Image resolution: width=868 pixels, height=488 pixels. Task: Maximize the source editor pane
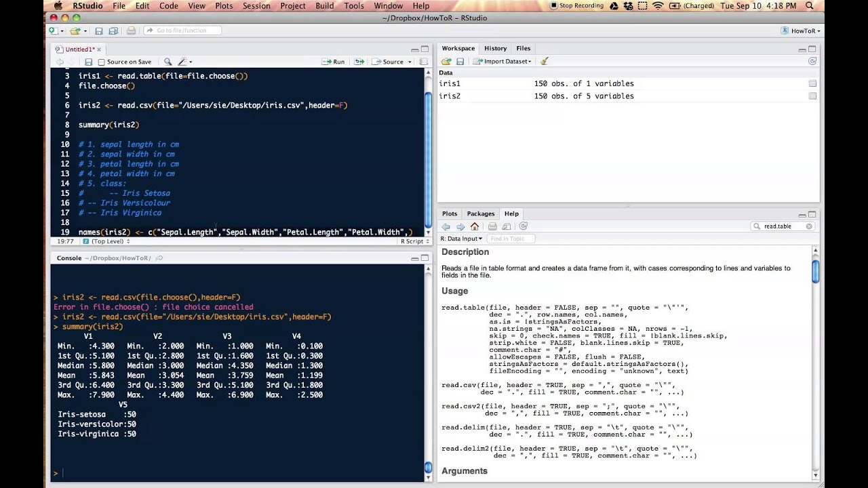pyautogui.click(x=425, y=49)
